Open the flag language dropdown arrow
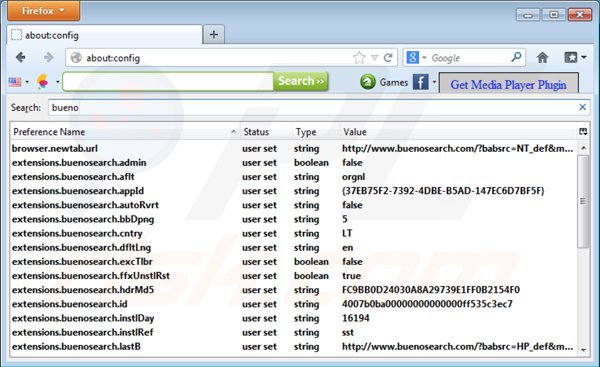Image resolution: width=600 pixels, height=367 pixels. [x=27, y=82]
